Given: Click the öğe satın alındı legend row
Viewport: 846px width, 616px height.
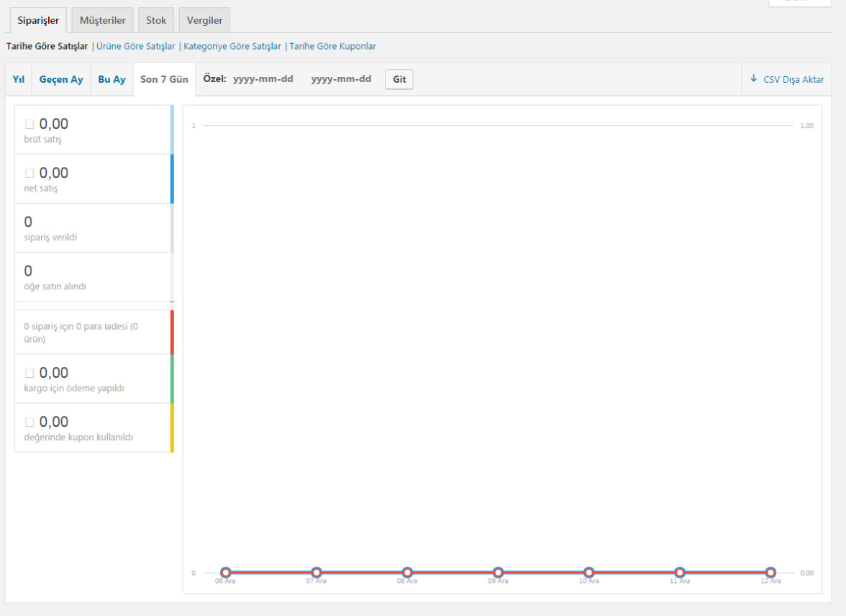Looking at the screenshot, I should [92, 277].
